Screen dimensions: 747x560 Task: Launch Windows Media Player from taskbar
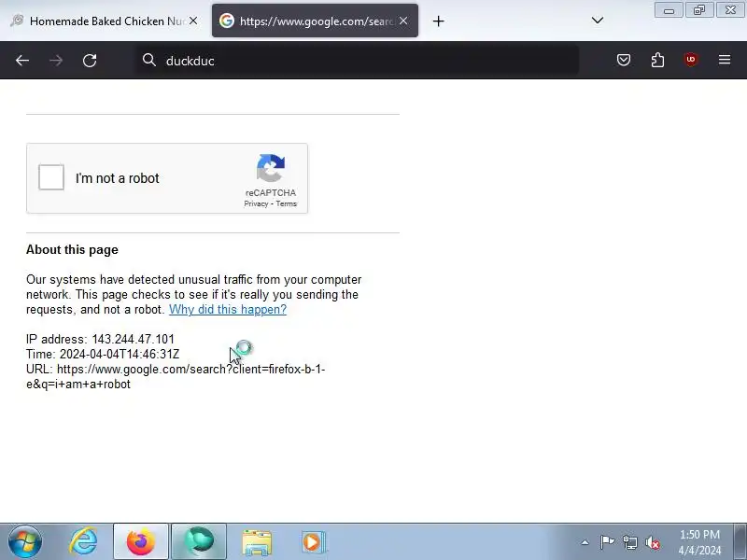[x=313, y=542]
